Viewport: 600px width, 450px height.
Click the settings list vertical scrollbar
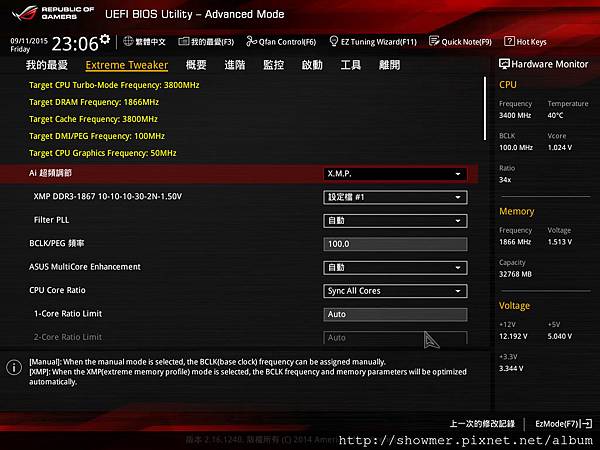click(x=485, y=108)
